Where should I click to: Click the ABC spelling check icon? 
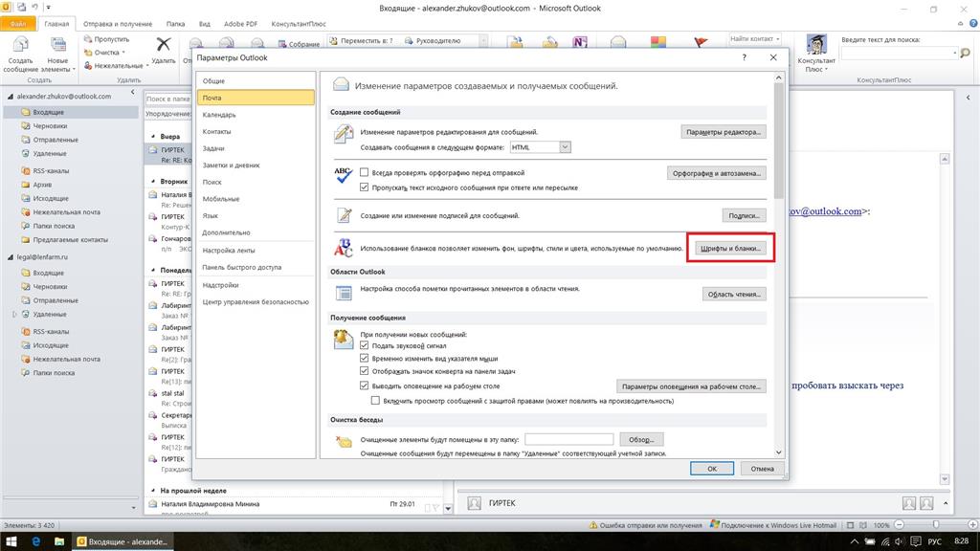click(x=344, y=175)
